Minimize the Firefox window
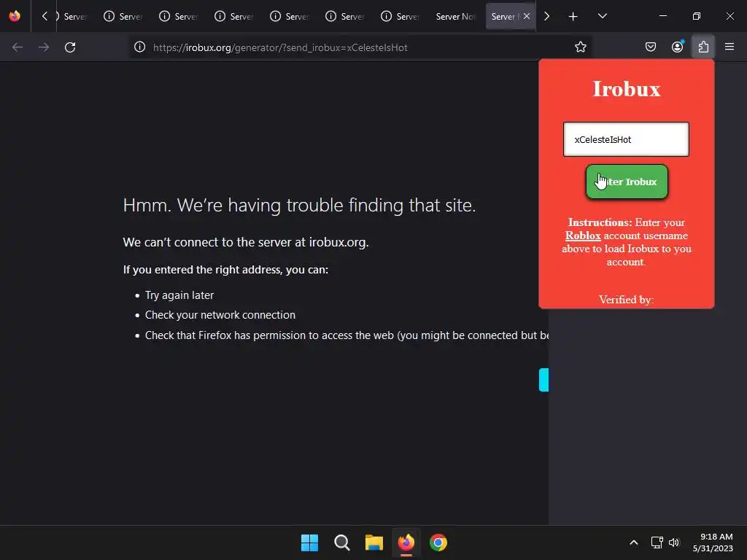Screen dimensions: 747x560 (662, 16)
